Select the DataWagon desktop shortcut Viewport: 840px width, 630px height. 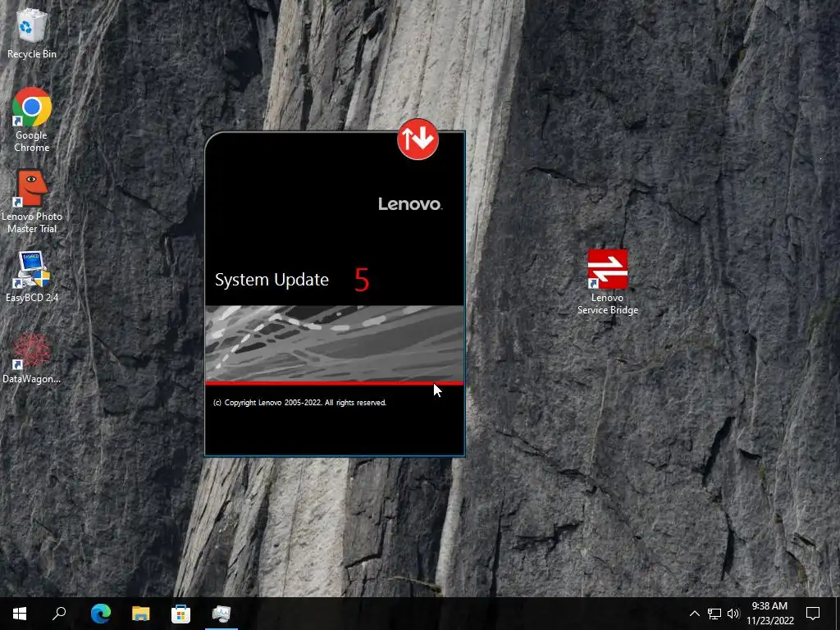tap(32, 358)
